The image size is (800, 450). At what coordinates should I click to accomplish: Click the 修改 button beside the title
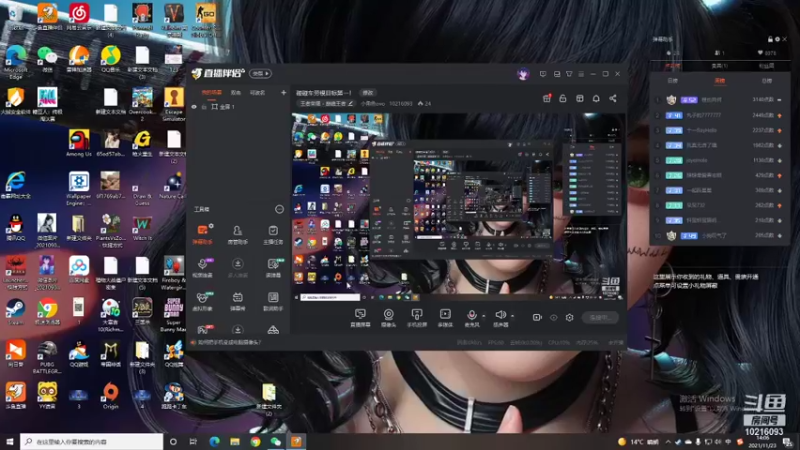point(367,93)
